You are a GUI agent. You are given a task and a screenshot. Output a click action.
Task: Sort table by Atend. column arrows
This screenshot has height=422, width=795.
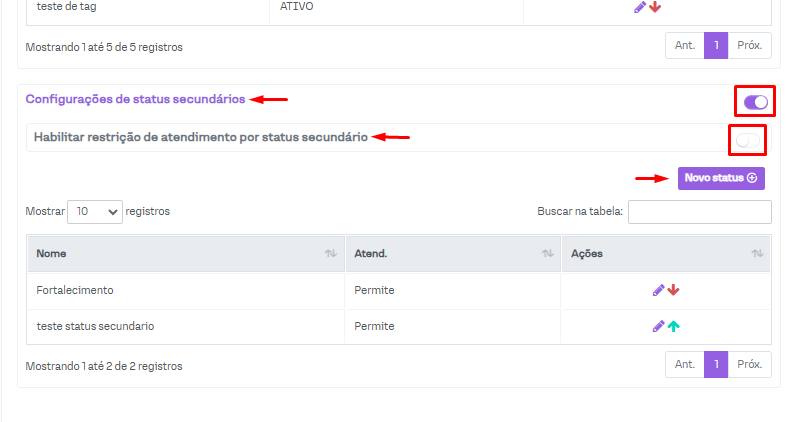tap(547, 254)
